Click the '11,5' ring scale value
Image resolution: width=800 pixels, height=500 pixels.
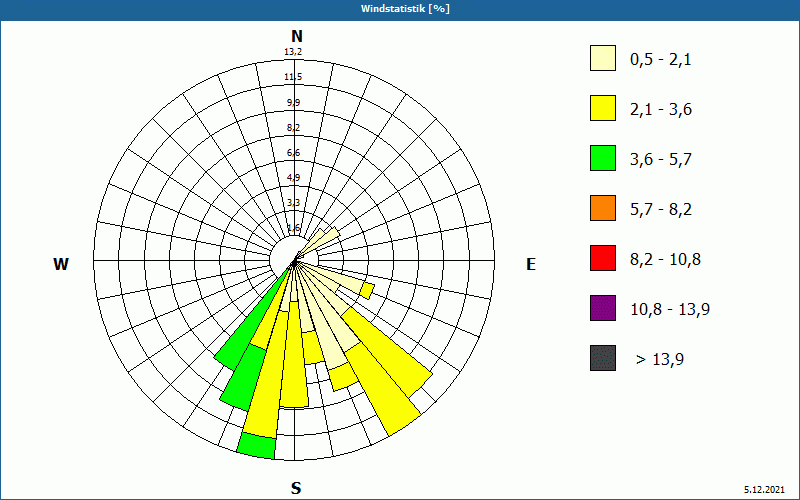coord(293,77)
